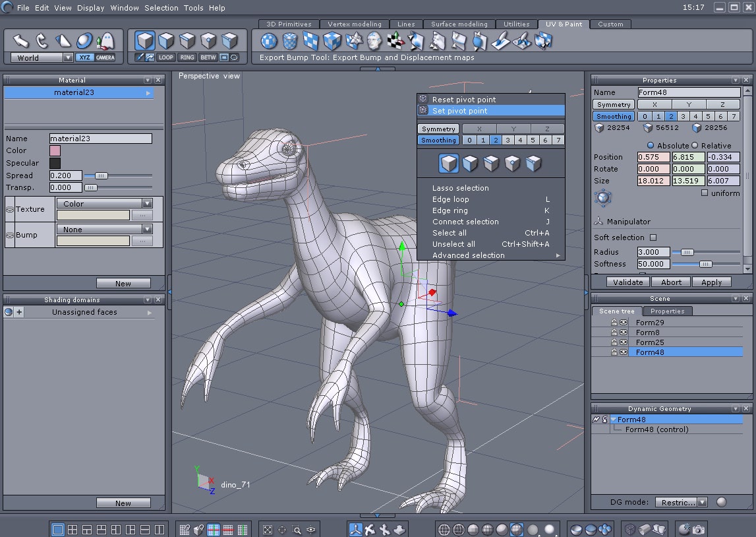The width and height of the screenshot is (756, 537).
Task: Click the highlighted cube icon in context menu
Action: (448, 164)
